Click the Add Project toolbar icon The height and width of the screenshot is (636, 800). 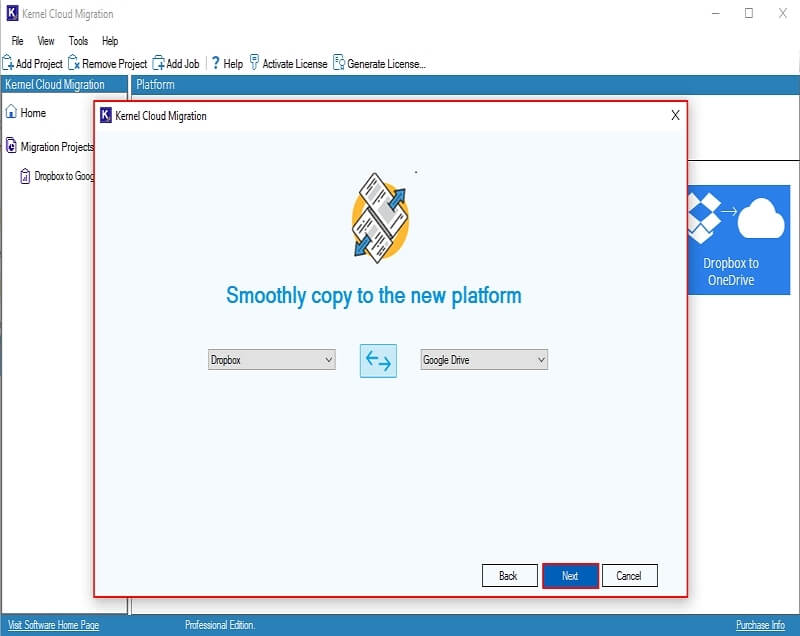click(8, 63)
